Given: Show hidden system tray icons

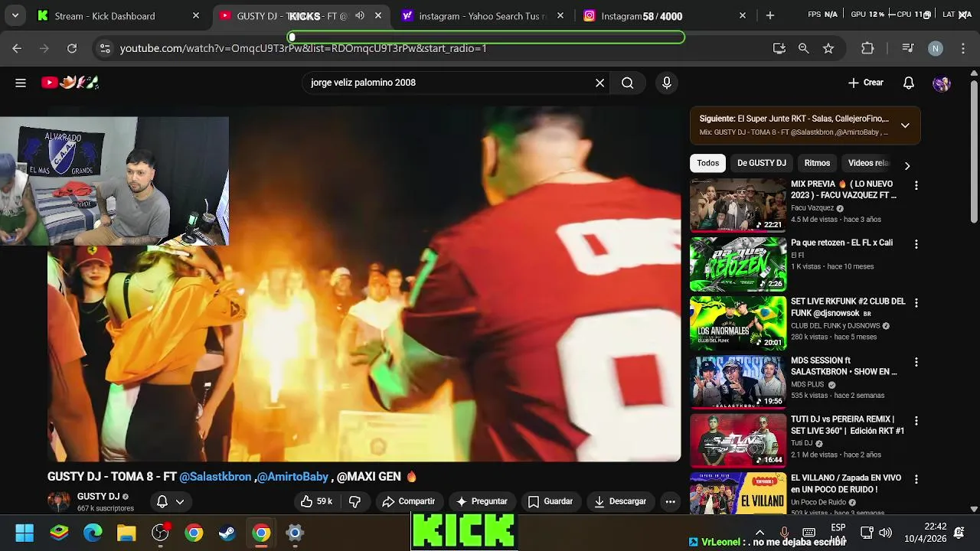Looking at the screenshot, I should [759, 533].
